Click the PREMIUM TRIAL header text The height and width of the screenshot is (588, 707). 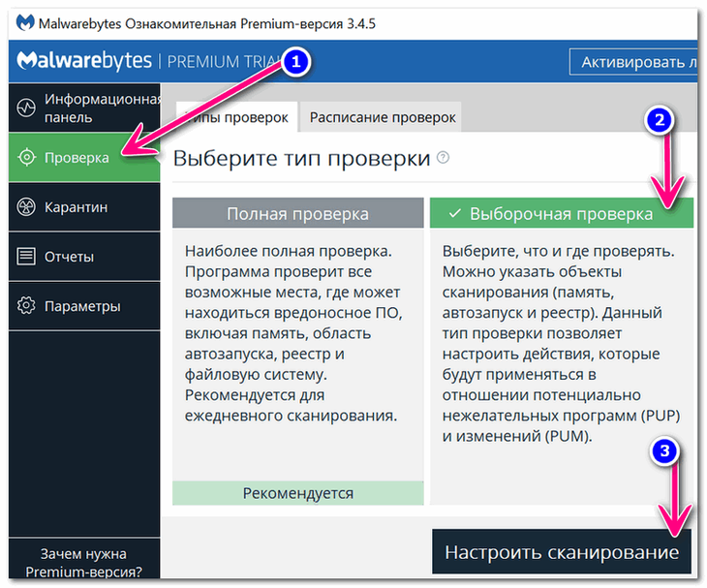point(224,61)
